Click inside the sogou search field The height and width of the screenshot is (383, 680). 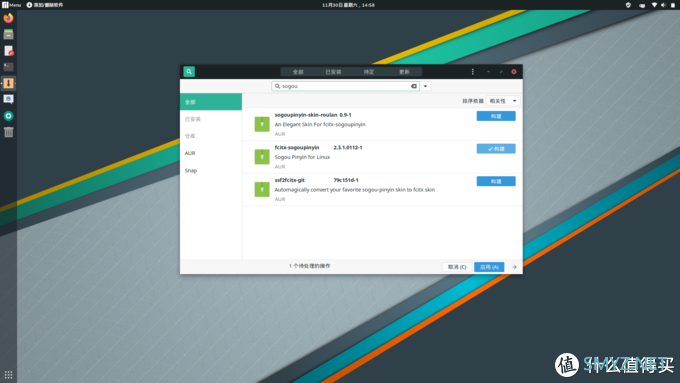(x=345, y=86)
